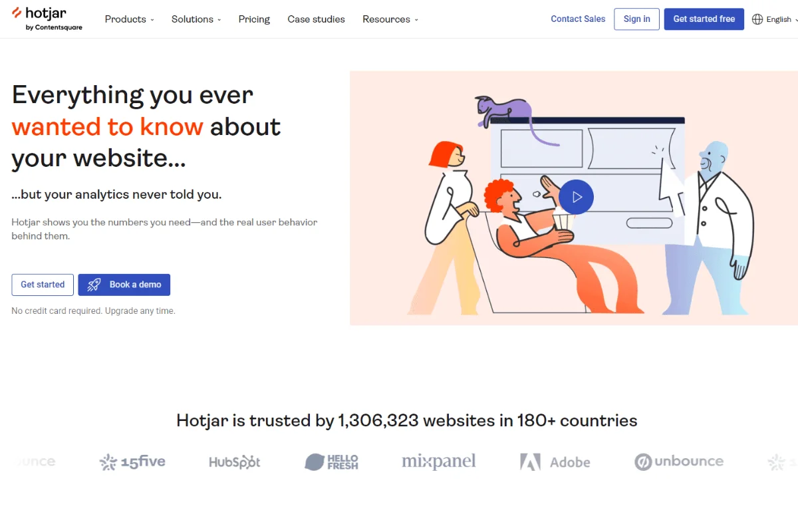798x532 pixels.
Task: Select the mixpanel logo
Action: 438,460
